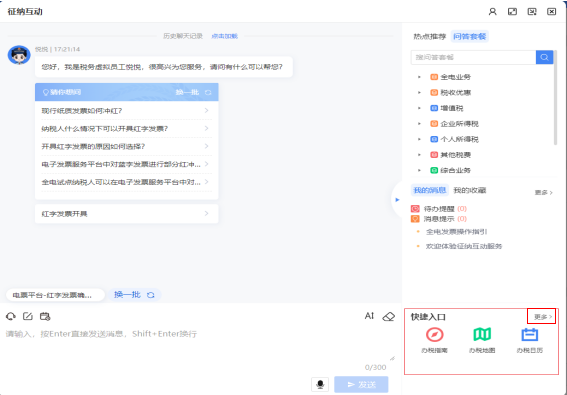Screen dimensions: 567x395
Task: Click the blue icon beside 增值税
Action: click(434, 108)
